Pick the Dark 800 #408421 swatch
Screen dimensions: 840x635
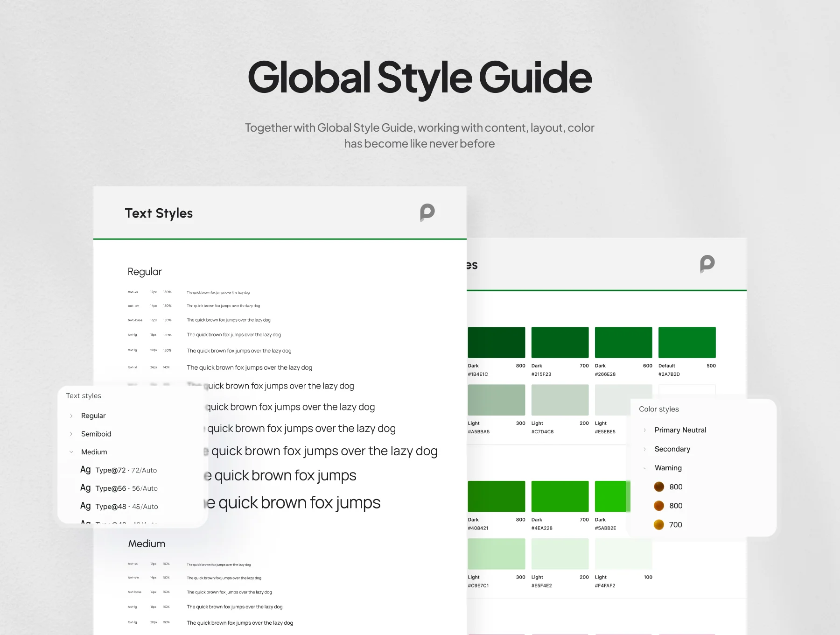[497, 496]
